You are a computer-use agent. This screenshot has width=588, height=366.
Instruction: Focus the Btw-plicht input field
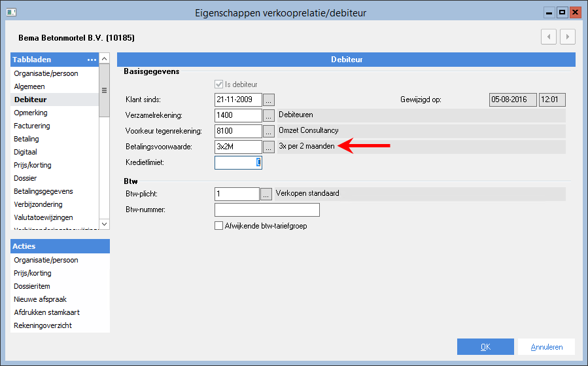(237, 194)
